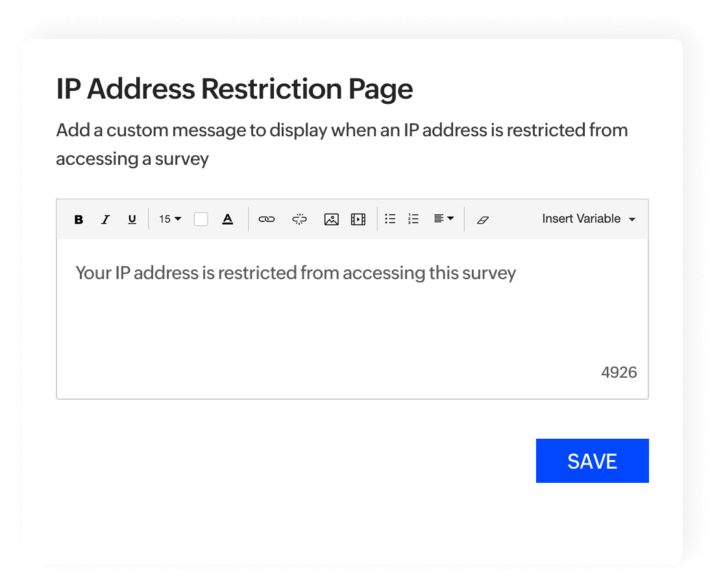This screenshot has width=723, height=588.
Task: Click the IP Address Restriction Page heading
Action: click(x=234, y=89)
